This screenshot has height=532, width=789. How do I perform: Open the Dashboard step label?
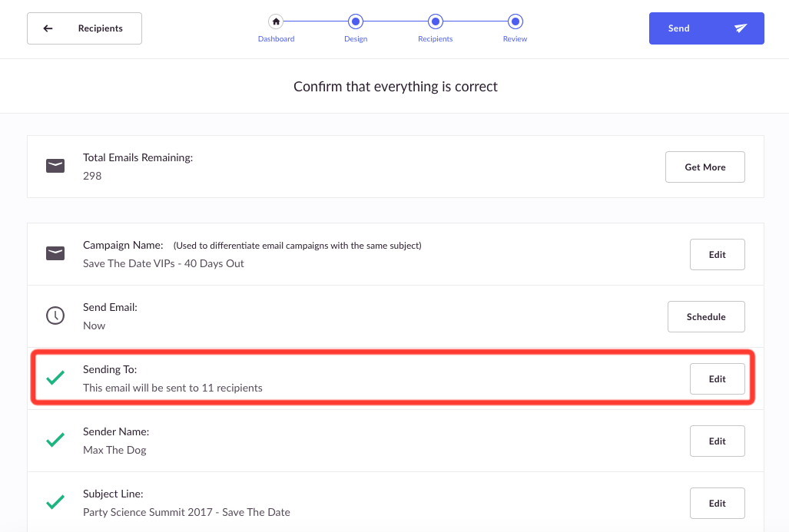click(x=277, y=38)
